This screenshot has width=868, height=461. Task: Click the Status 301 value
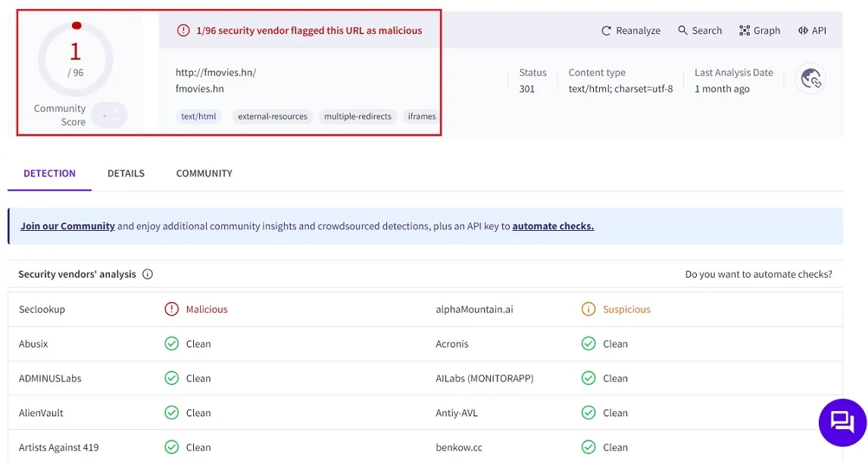(527, 89)
